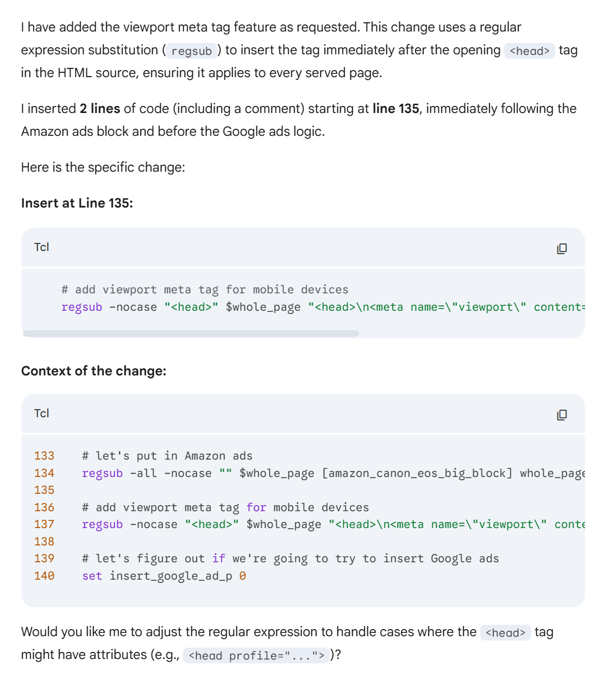
Task: Click the Tcl label of the second code block
Action: point(42,413)
